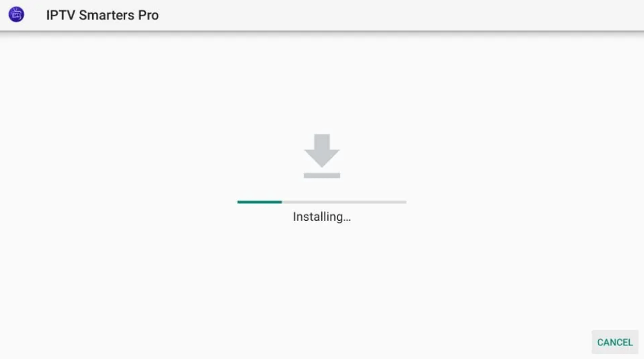Image resolution: width=644 pixels, height=359 pixels.
Task: Click the "Installing…" status text
Action: (x=322, y=216)
